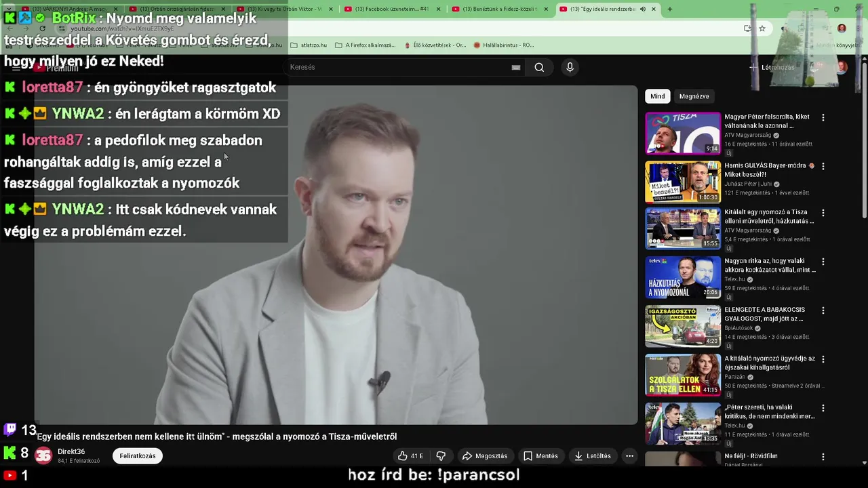Mute the tab via its speaker icon
868x488 pixels.
point(642,9)
